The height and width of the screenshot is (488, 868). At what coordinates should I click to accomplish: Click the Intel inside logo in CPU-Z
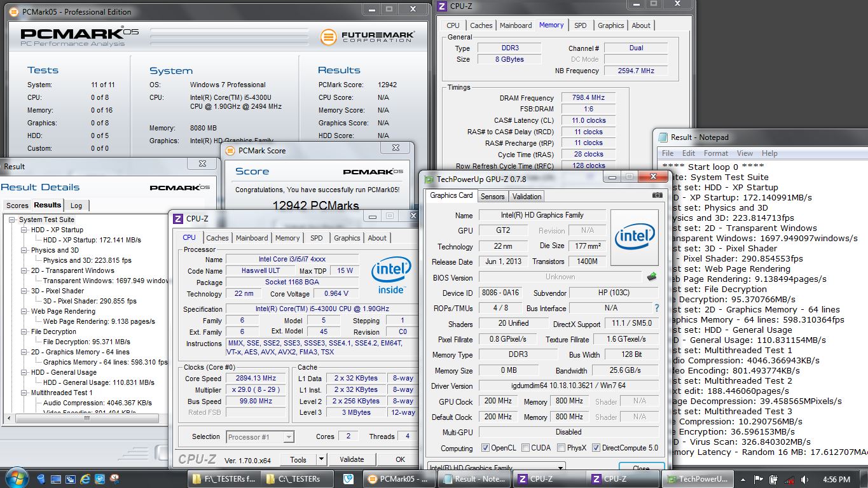(x=391, y=276)
